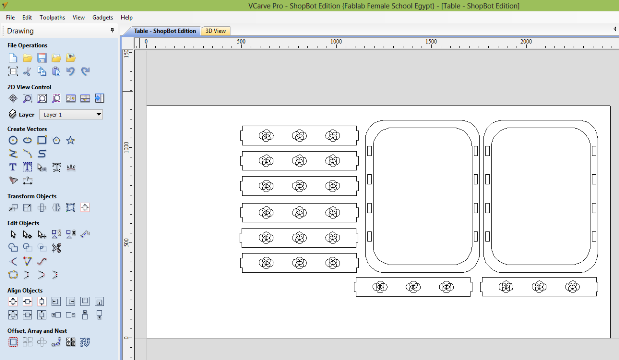Screen dimensions: 619x360
Task: Click the Save file floppy disk icon
Action: pos(42,58)
